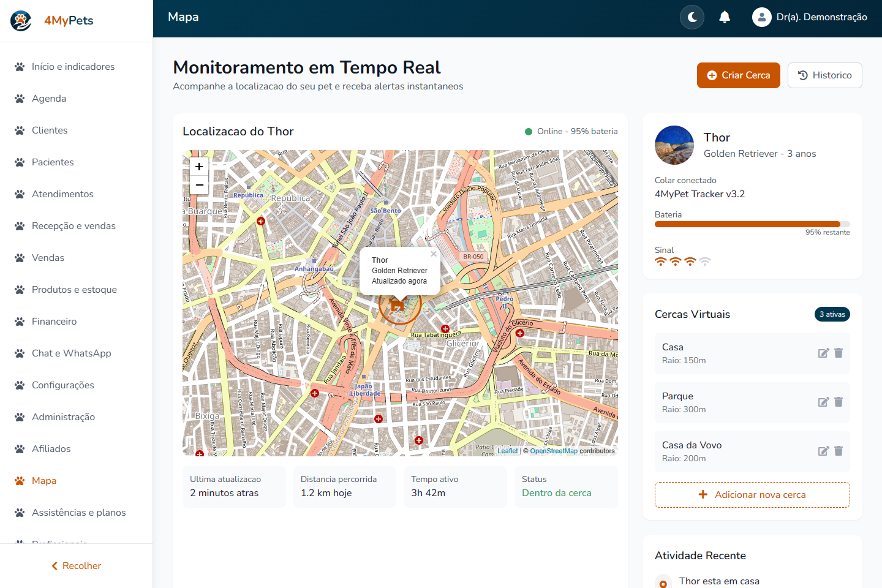
Task: Click Thor's profile picture
Action: point(674,145)
